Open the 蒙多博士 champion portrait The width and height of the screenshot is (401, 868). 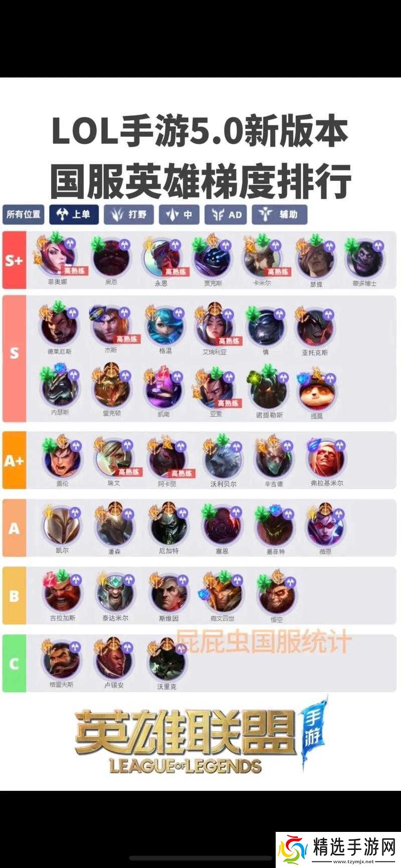click(364, 259)
